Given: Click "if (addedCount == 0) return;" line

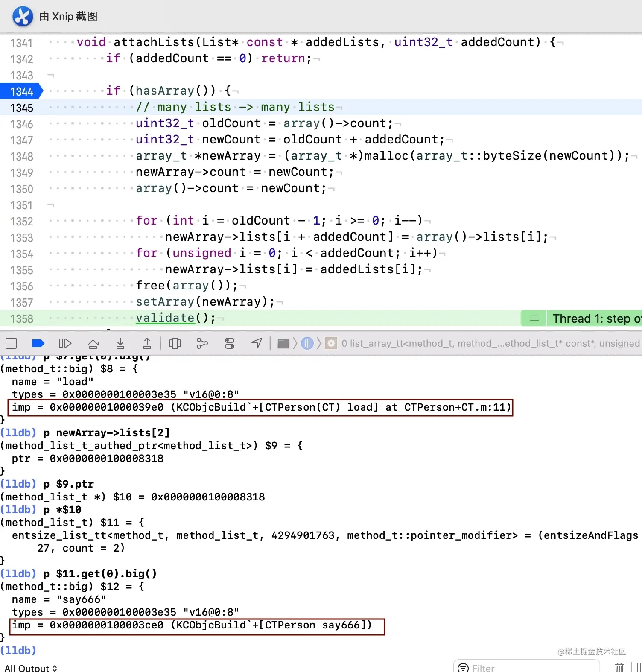Looking at the screenshot, I should tap(209, 58).
